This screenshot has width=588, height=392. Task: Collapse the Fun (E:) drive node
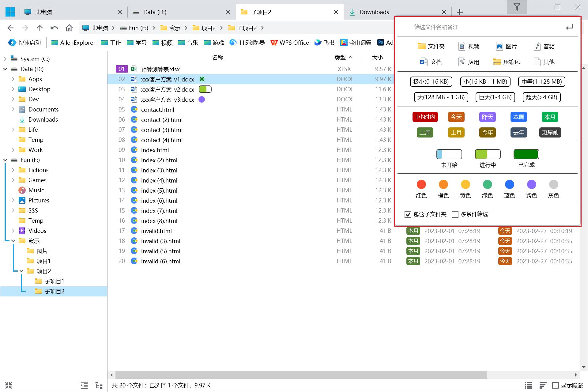[5, 160]
